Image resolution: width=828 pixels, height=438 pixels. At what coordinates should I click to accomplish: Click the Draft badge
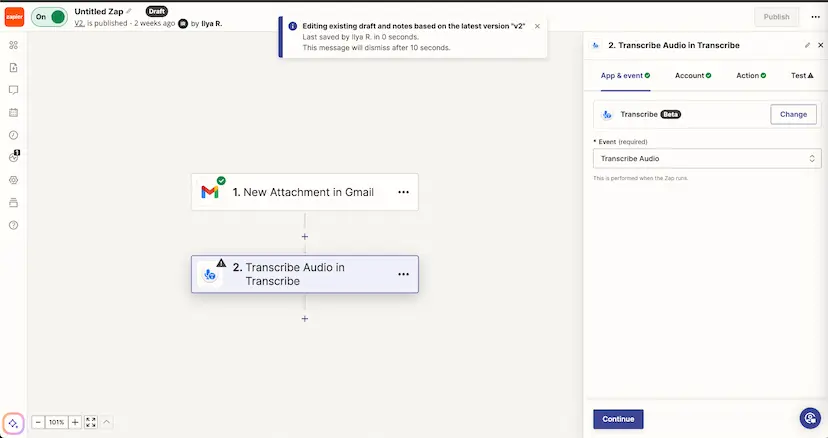point(156,11)
